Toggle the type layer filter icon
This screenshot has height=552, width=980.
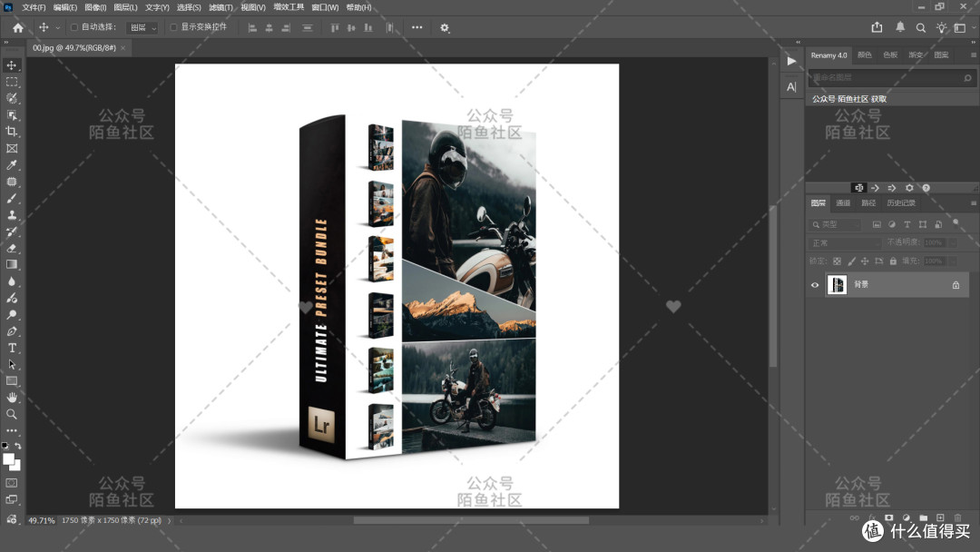[907, 224]
